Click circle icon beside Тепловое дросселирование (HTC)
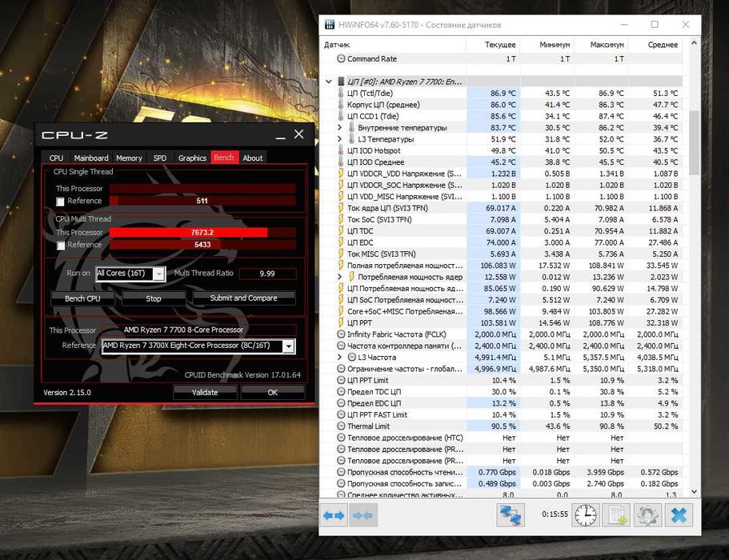This screenshot has width=729, height=560. click(341, 438)
